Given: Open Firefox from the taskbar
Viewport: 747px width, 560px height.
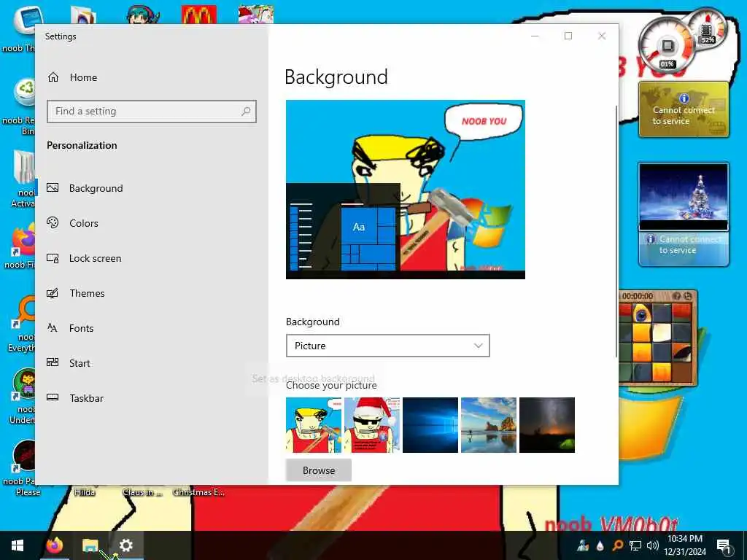Looking at the screenshot, I should (x=55, y=545).
